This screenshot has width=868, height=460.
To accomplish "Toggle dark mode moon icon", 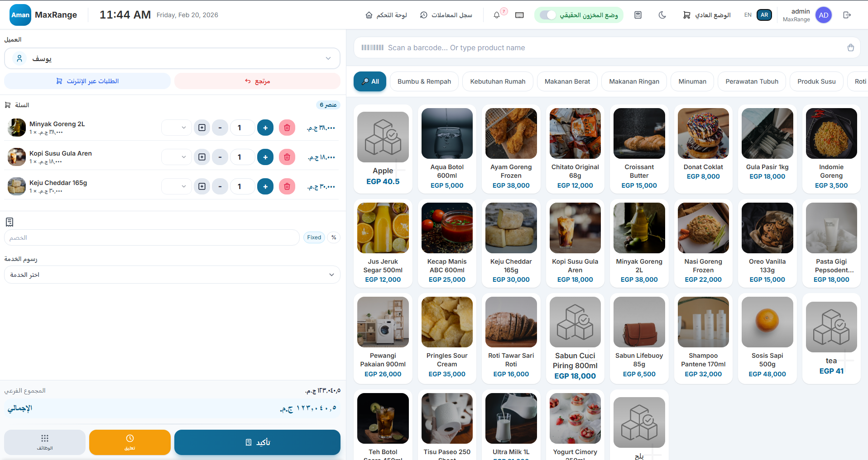I will (x=662, y=15).
